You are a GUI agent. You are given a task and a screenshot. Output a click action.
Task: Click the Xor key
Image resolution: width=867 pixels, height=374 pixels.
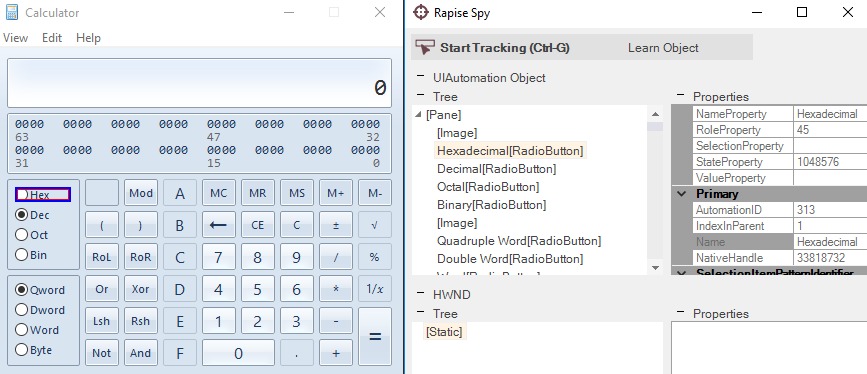pyautogui.click(x=140, y=289)
